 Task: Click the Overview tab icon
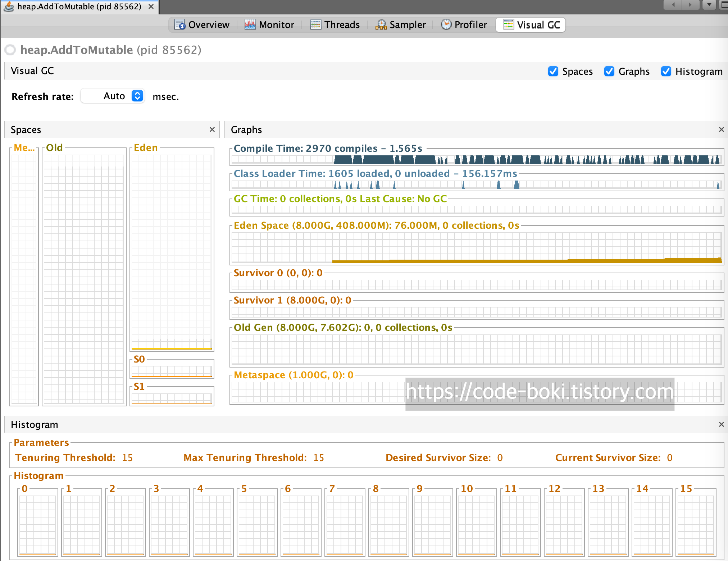179,24
